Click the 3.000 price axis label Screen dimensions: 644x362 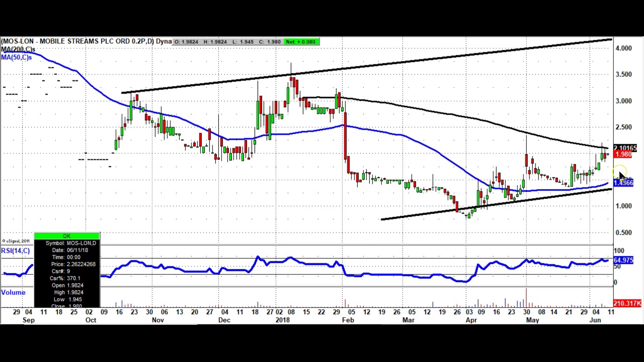pos(623,101)
